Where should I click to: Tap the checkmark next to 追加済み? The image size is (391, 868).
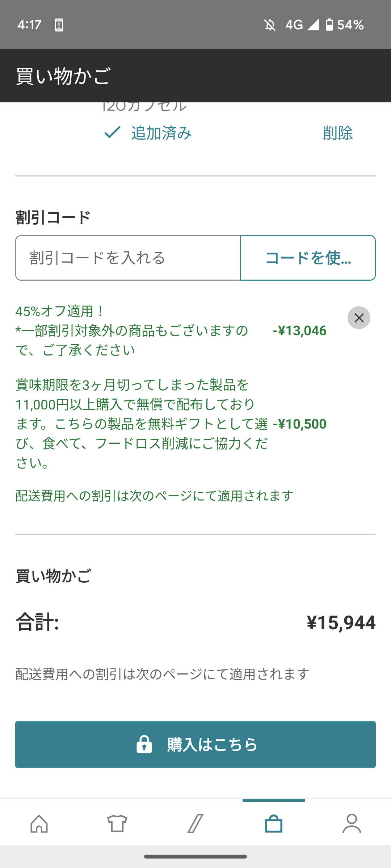click(112, 132)
